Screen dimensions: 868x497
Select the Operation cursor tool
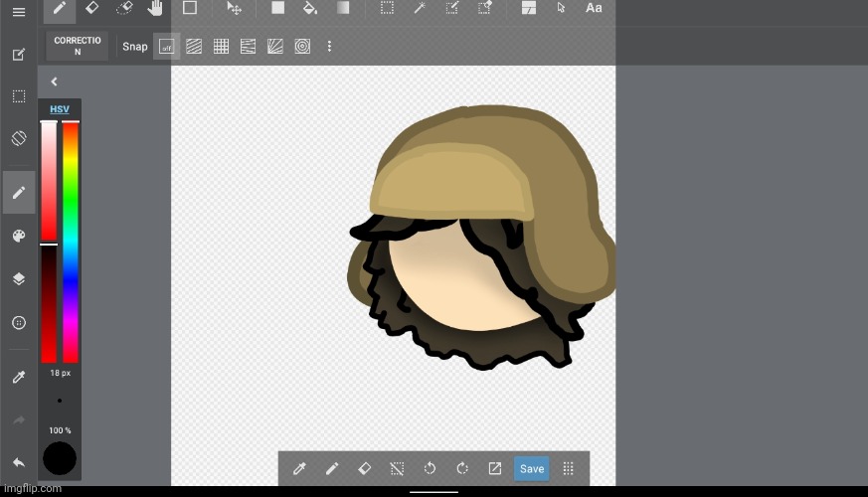click(x=562, y=8)
